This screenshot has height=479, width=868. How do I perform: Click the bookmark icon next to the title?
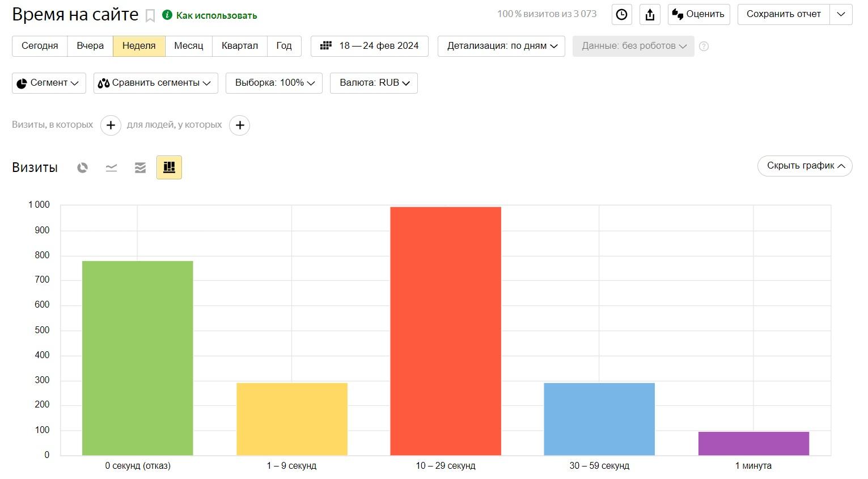[x=150, y=16]
